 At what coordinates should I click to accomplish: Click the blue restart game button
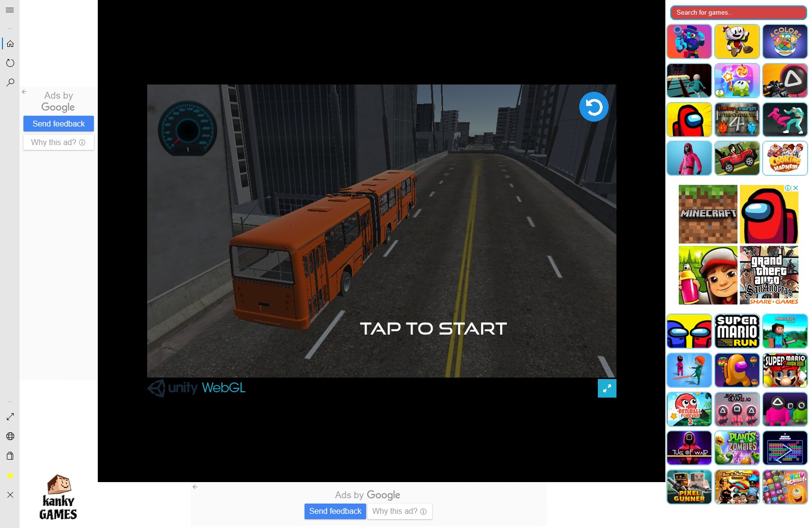pos(593,106)
